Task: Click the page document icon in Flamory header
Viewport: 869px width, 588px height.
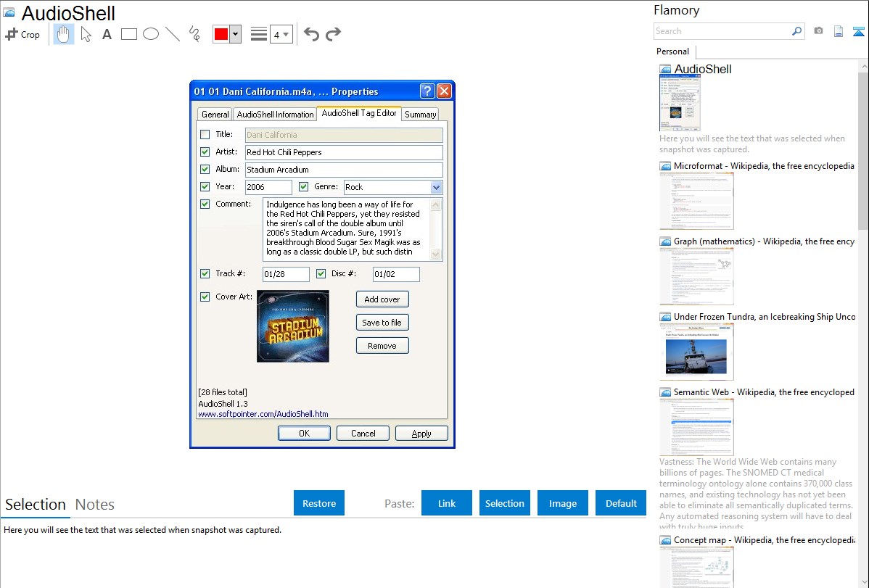Action: pyautogui.click(x=839, y=31)
